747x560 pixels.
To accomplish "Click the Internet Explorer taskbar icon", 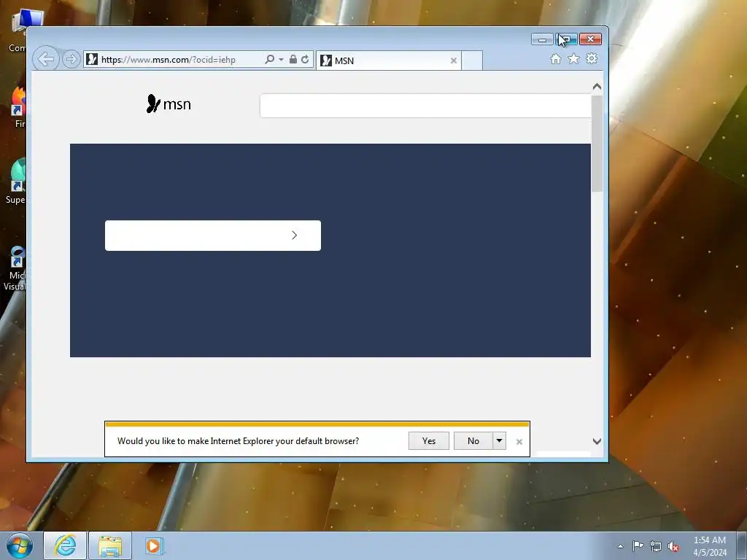I will point(65,545).
